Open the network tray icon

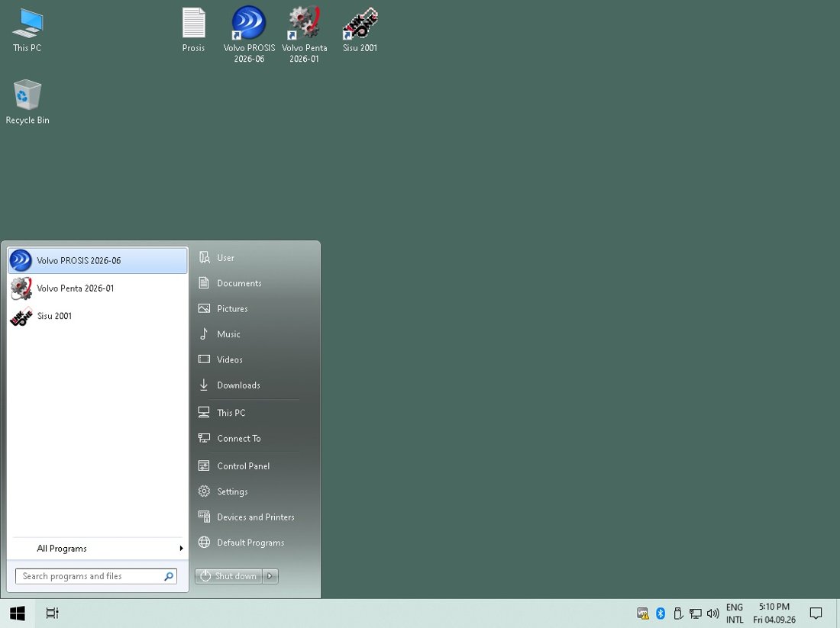[696, 614]
